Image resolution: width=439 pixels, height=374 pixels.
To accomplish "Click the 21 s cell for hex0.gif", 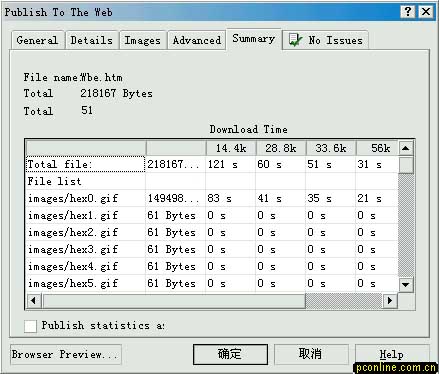I will pos(377,198).
